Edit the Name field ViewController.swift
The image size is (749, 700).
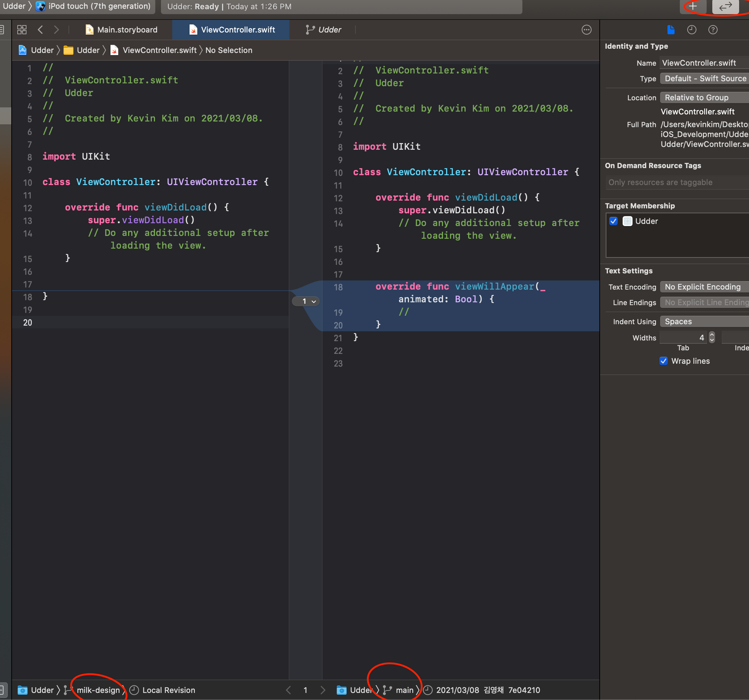tap(704, 63)
